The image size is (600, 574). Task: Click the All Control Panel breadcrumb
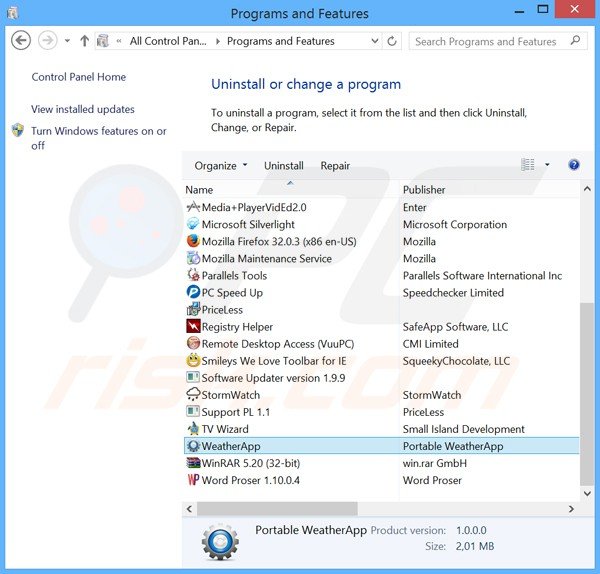168,41
